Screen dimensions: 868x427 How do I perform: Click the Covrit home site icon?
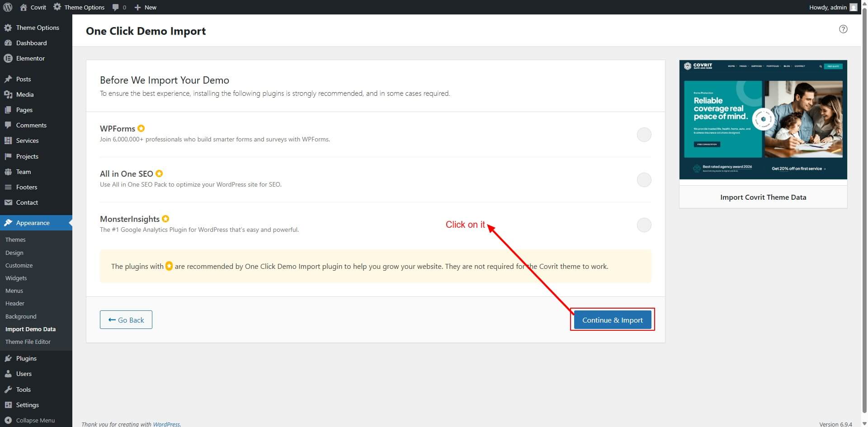click(24, 7)
